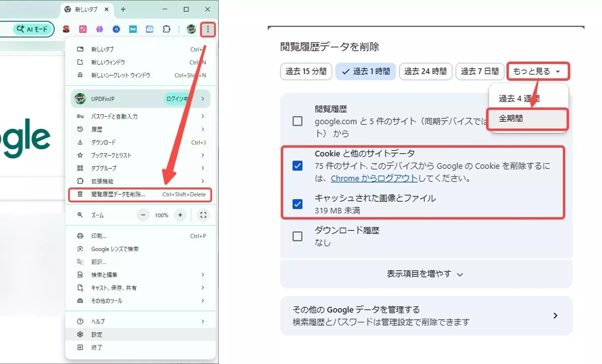Open a new tab with the plus button
Viewport: 602px width, 364px height.
[x=123, y=9]
